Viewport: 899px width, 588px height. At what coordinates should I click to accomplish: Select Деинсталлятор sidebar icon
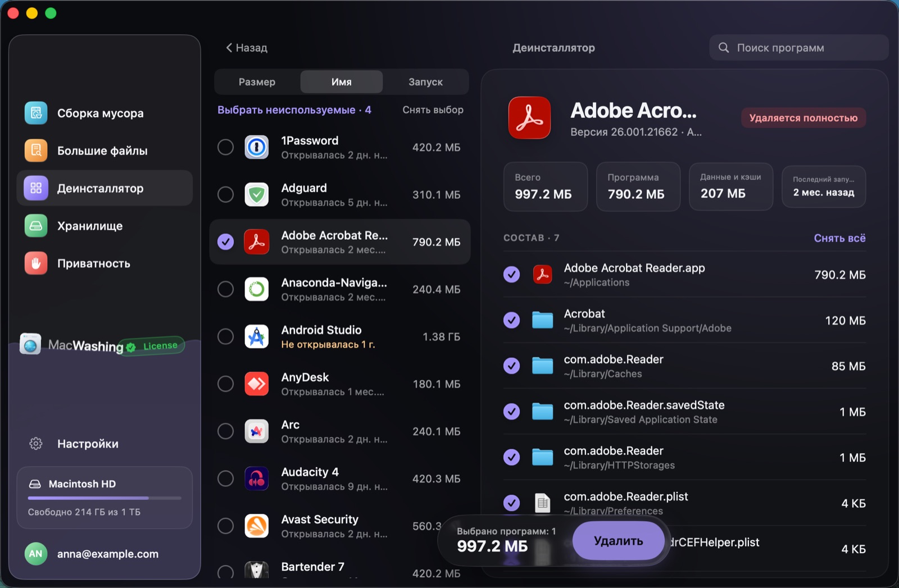[x=36, y=188]
